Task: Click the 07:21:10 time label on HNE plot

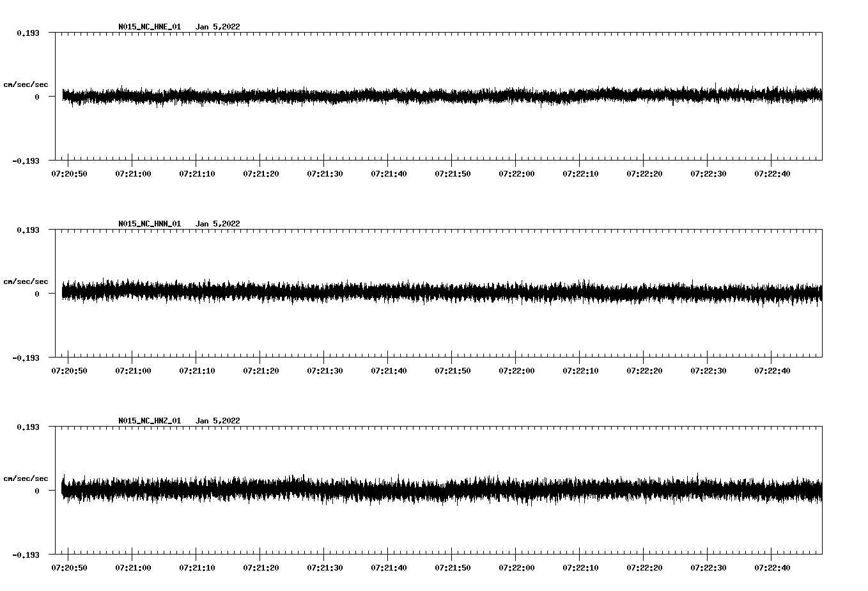Action: pos(197,174)
